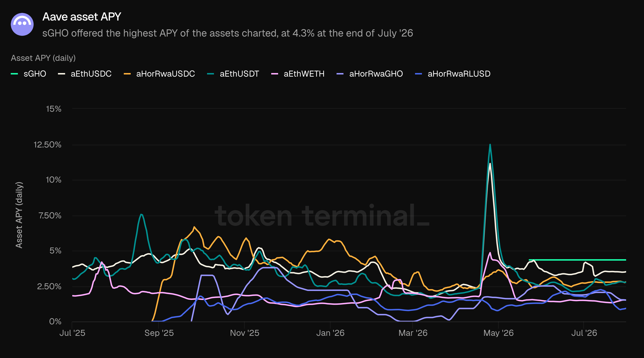Click the green sGHO legend color marker

pos(14,74)
